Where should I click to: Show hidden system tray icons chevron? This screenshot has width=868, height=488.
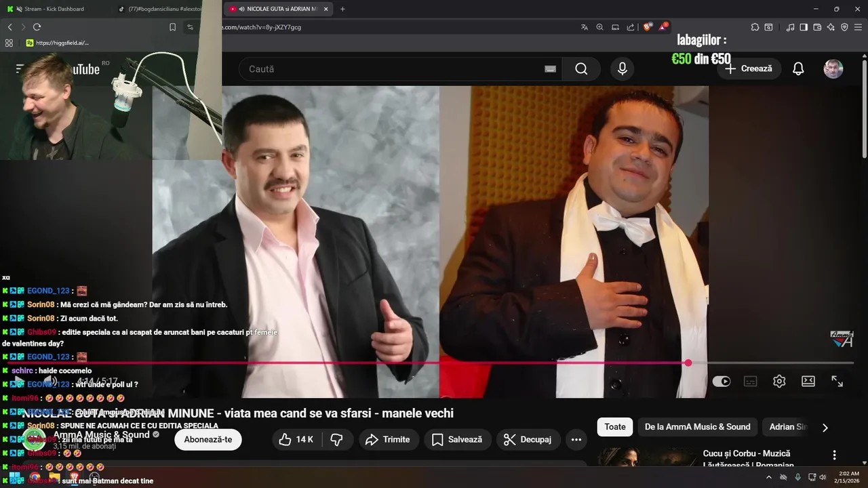click(x=768, y=477)
